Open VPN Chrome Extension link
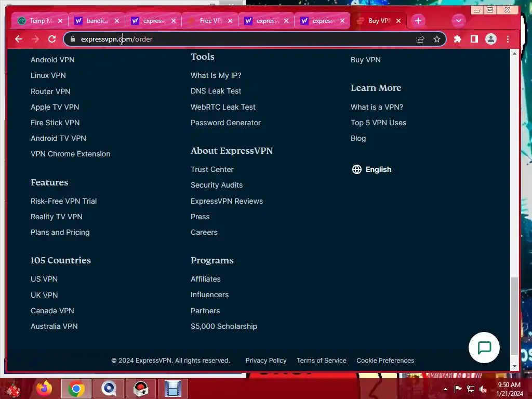The width and height of the screenshot is (532, 399). click(71, 154)
